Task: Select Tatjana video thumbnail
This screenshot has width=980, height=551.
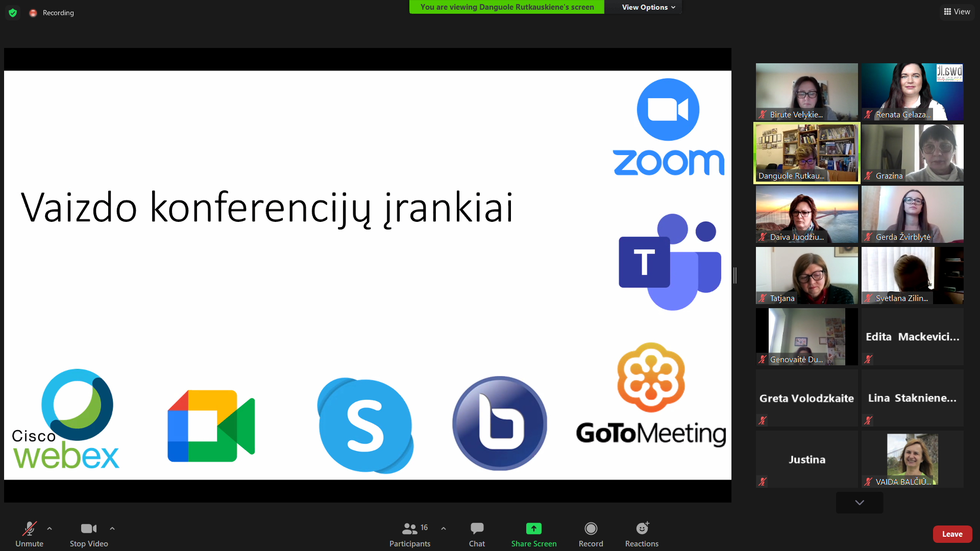Action: [x=807, y=275]
